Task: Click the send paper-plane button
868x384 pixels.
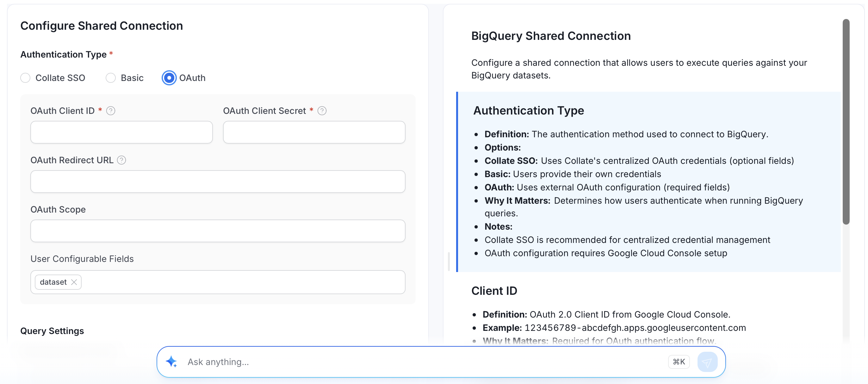Action: pos(707,362)
